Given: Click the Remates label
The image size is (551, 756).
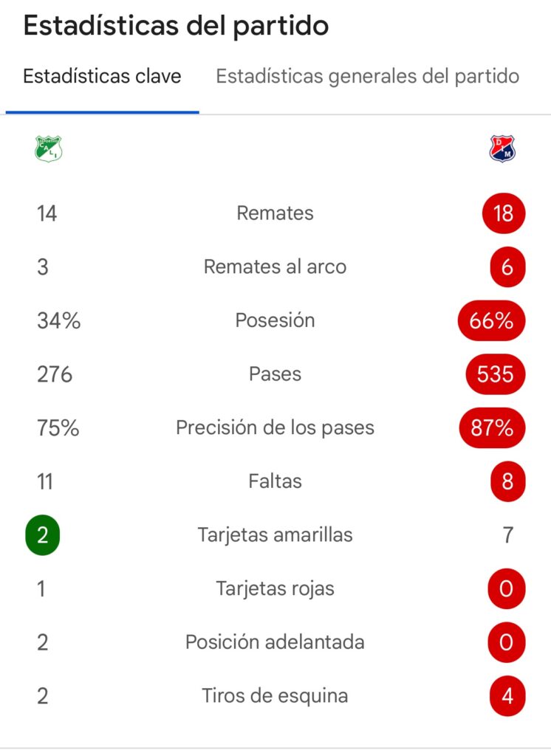Looking at the screenshot, I should click(x=275, y=213).
